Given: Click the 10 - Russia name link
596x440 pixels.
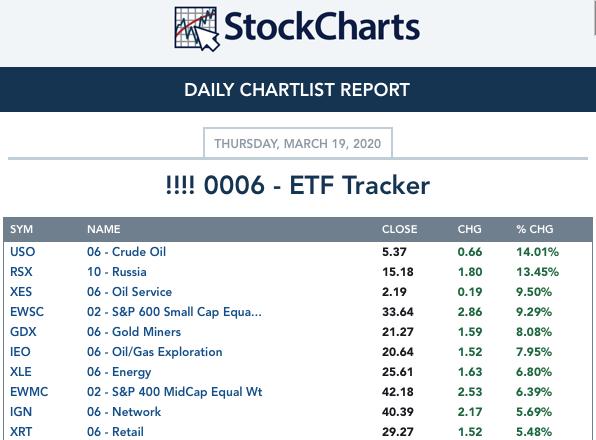Looking at the screenshot, I should (117, 272).
